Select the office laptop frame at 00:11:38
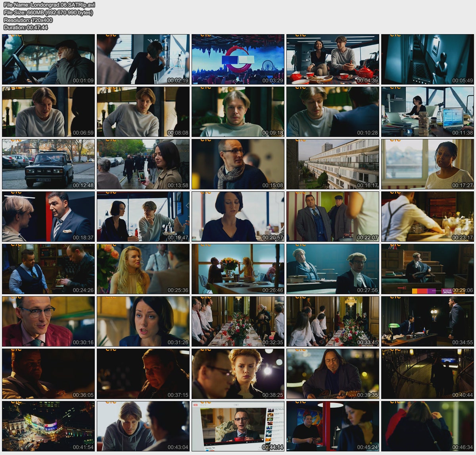The image size is (476, 455). coord(427,112)
